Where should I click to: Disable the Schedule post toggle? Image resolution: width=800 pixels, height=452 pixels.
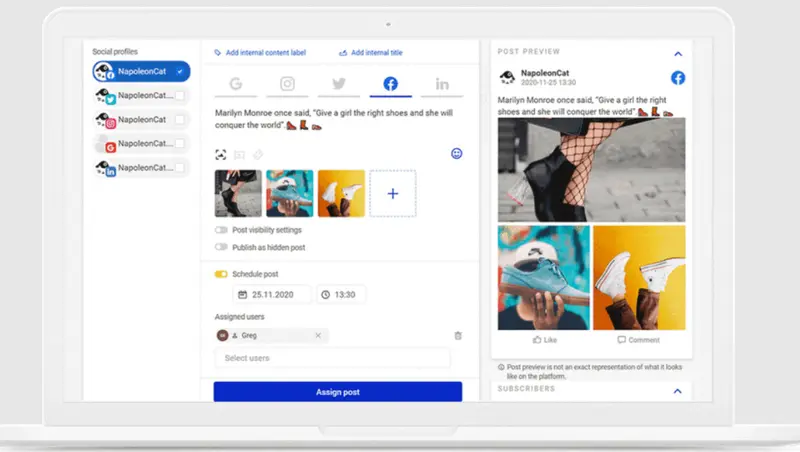(x=221, y=274)
